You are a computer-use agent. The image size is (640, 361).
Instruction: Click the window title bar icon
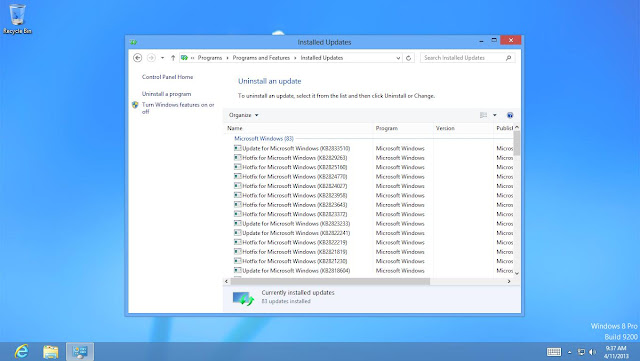click(x=133, y=42)
